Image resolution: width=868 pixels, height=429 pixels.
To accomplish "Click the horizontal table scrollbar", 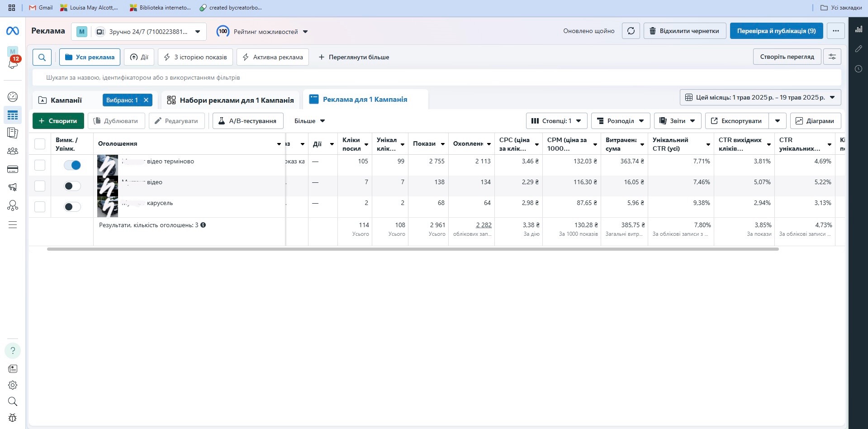I will [x=413, y=249].
